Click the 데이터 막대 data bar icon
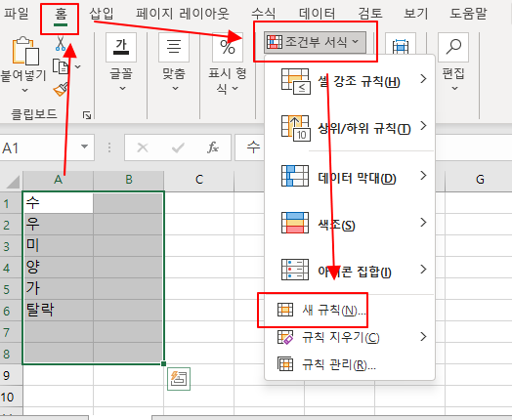 [x=295, y=176]
